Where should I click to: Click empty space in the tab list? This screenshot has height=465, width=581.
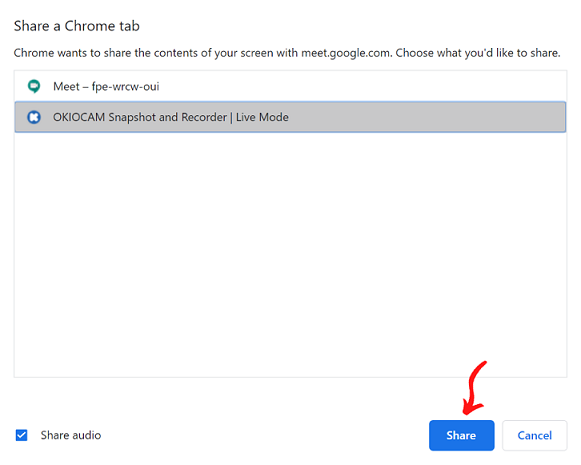coord(290,256)
